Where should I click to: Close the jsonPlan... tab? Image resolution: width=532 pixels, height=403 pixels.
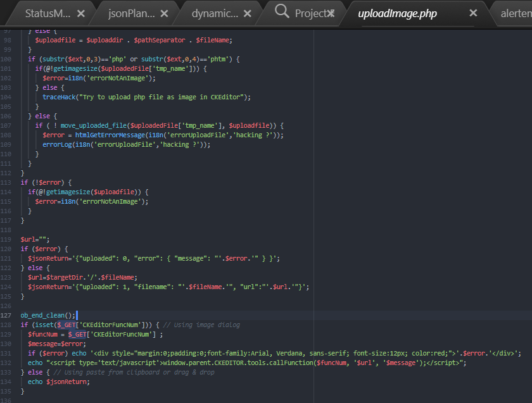[x=165, y=13]
